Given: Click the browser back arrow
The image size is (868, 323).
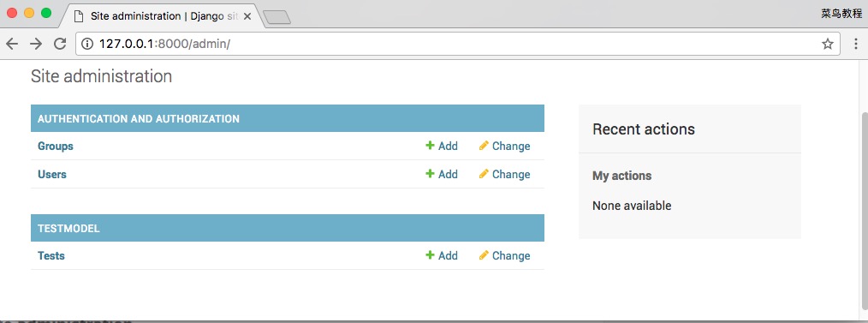Looking at the screenshot, I should (12, 44).
